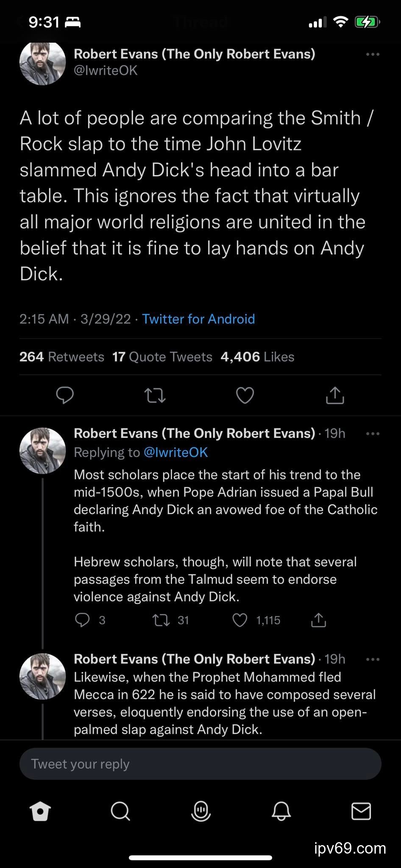
Task: Open Direct Messages envelope tab
Action: (361, 811)
